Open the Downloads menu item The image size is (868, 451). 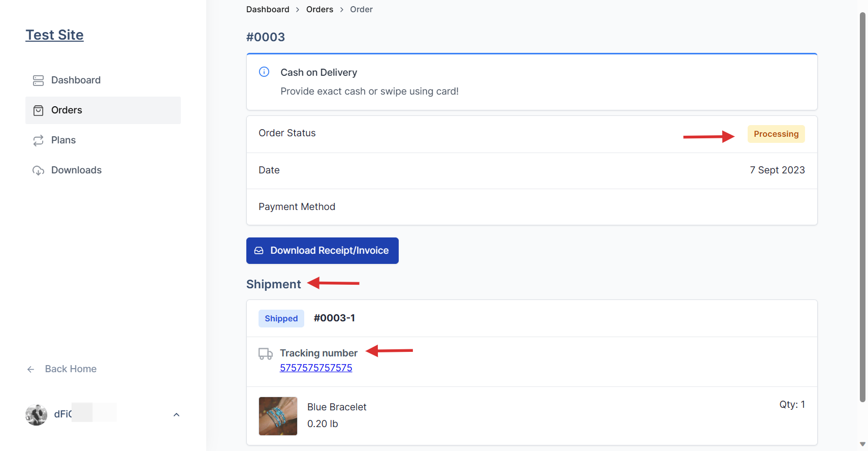click(76, 170)
